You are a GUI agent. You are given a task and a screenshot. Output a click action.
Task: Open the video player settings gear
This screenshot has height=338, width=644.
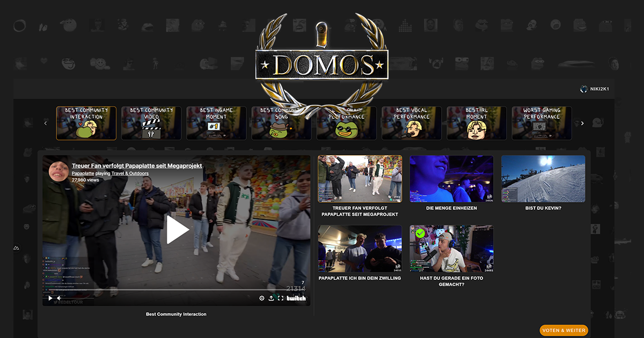(262, 297)
